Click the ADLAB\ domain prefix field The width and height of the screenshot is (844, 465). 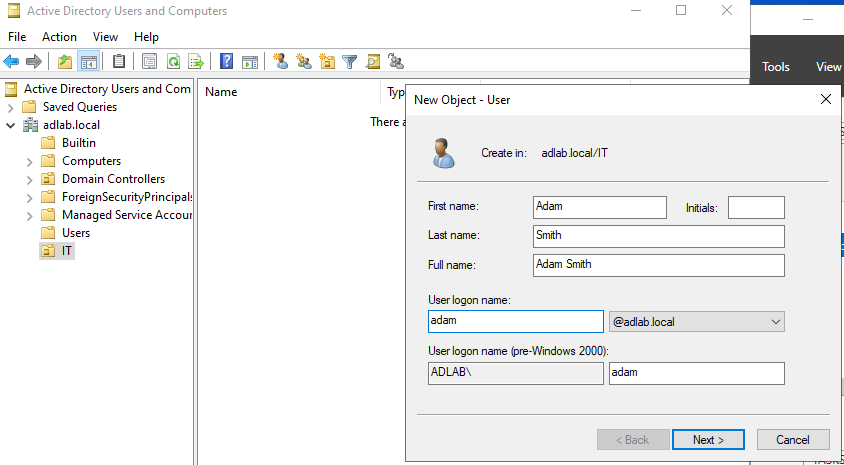click(516, 373)
